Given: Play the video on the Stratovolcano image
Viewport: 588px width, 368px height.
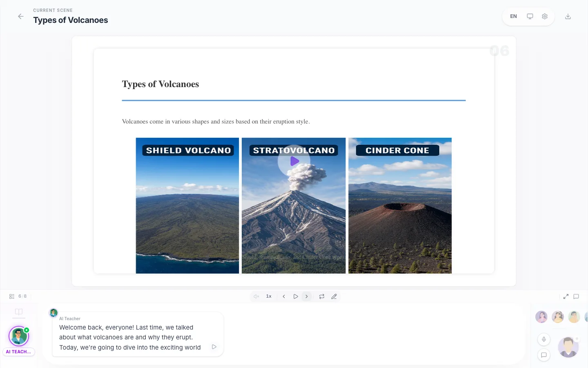Looking at the screenshot, I should pos(294,161).
